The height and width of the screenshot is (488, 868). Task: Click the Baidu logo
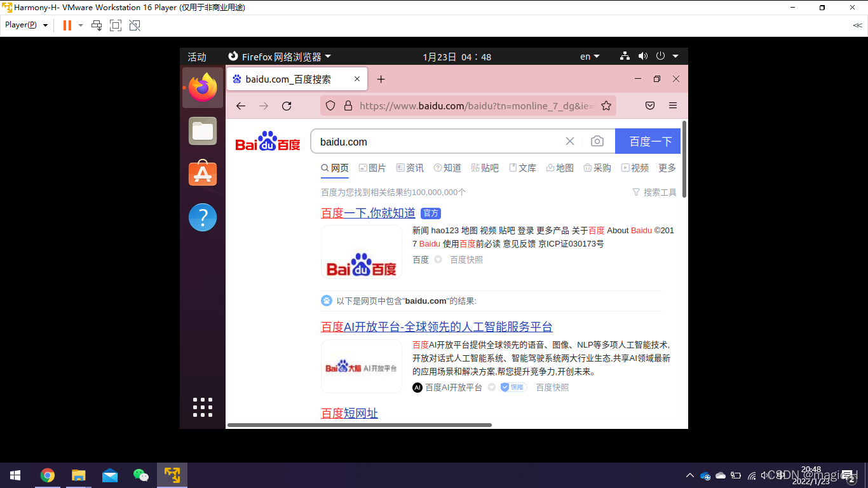pyautogui.click(x=268, y=142)
